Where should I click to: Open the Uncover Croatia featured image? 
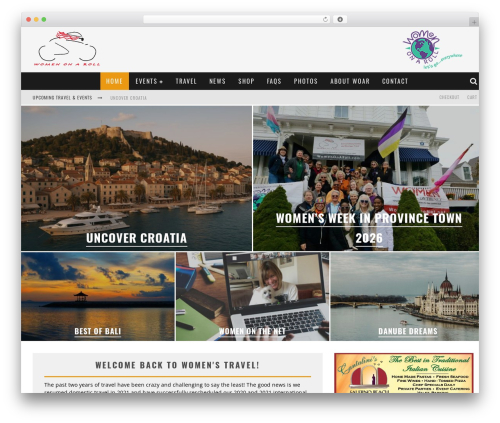(136, 178)
